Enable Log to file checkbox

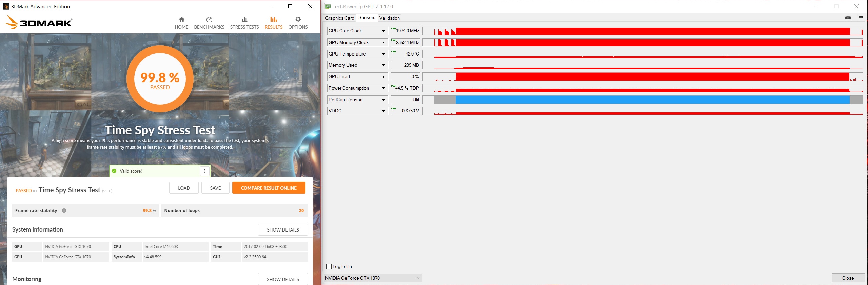tap(329, 266)
